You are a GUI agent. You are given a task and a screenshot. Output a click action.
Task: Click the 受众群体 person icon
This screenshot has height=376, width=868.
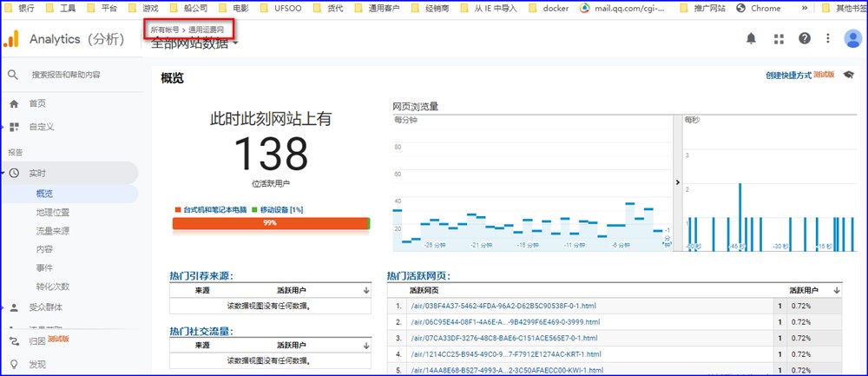point(15,307)
